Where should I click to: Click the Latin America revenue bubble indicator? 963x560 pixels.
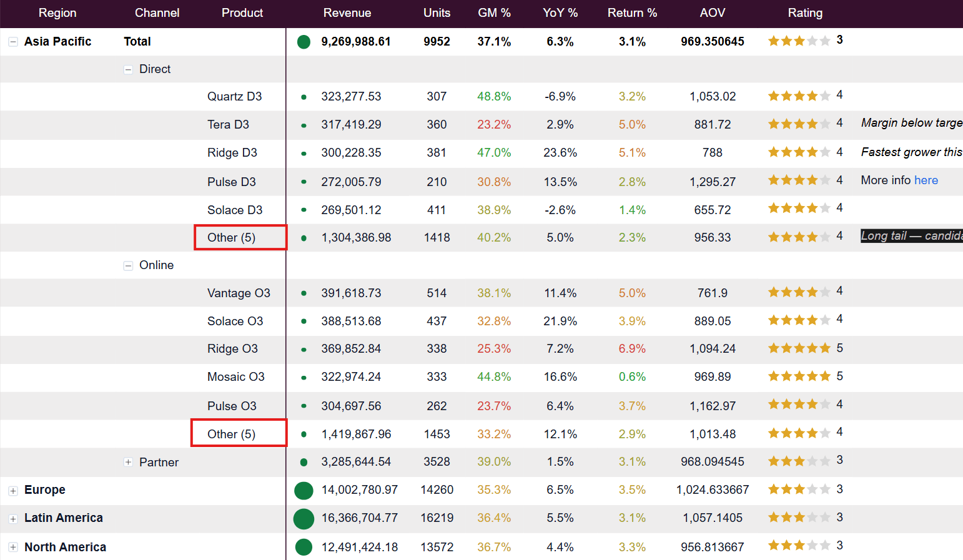tap(304, 519)
